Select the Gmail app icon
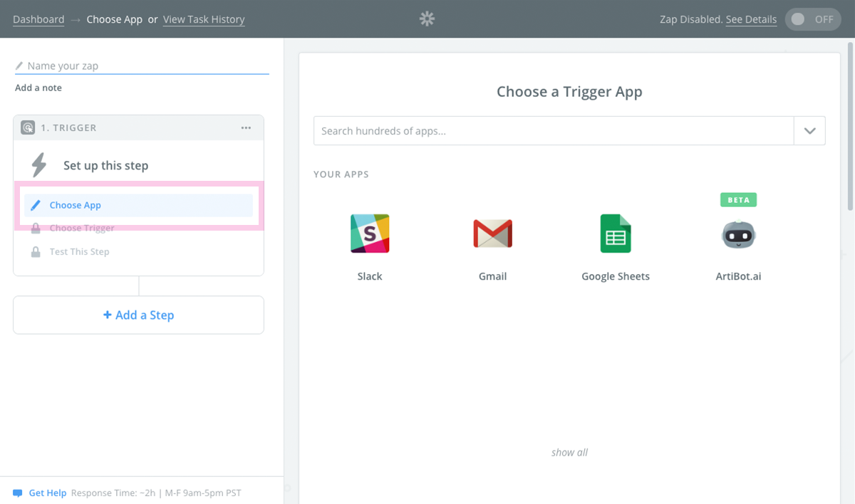Screen dimensions: 855x504 point(492,233)
